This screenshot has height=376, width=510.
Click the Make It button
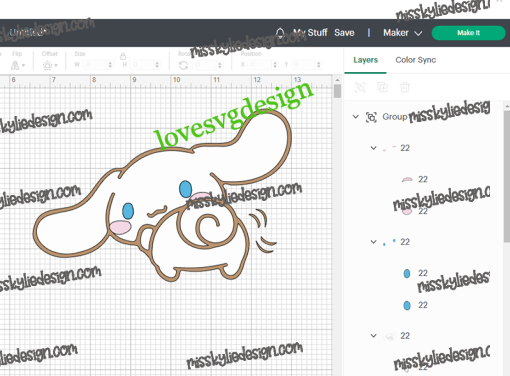click(x=468, y=33)
